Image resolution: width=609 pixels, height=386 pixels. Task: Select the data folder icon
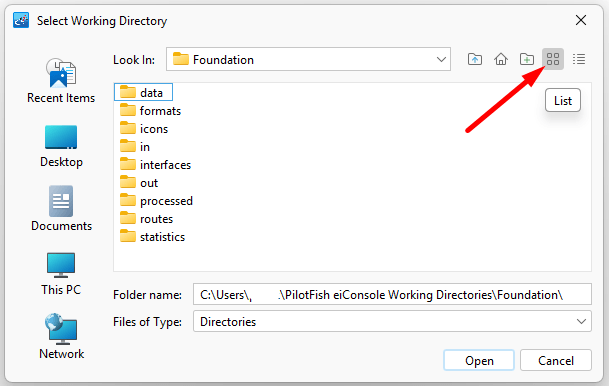(127, 92)
